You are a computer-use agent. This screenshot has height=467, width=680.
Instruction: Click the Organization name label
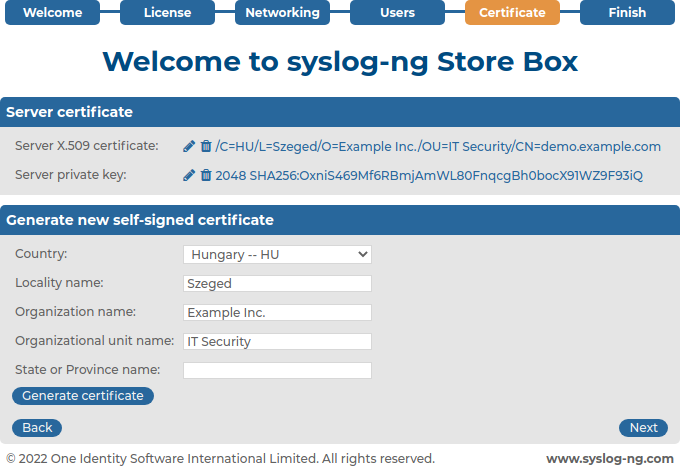tap(75, 312)
